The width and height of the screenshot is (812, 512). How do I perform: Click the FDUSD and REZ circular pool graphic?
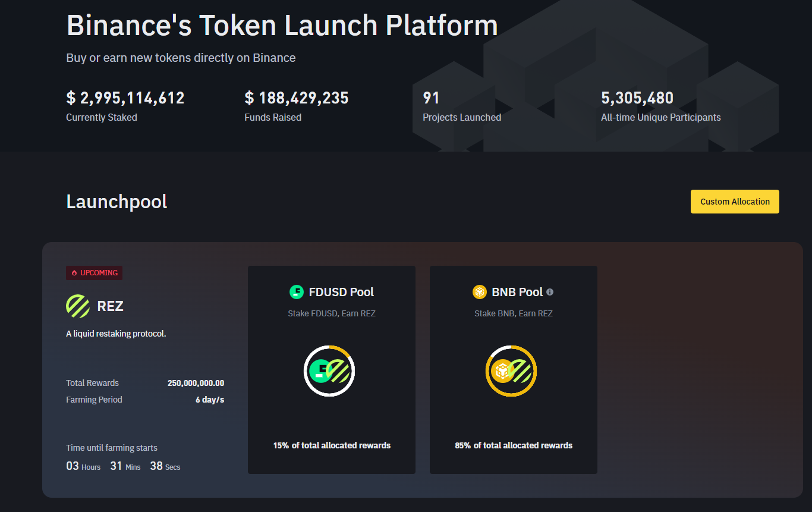tap(329, 371)
